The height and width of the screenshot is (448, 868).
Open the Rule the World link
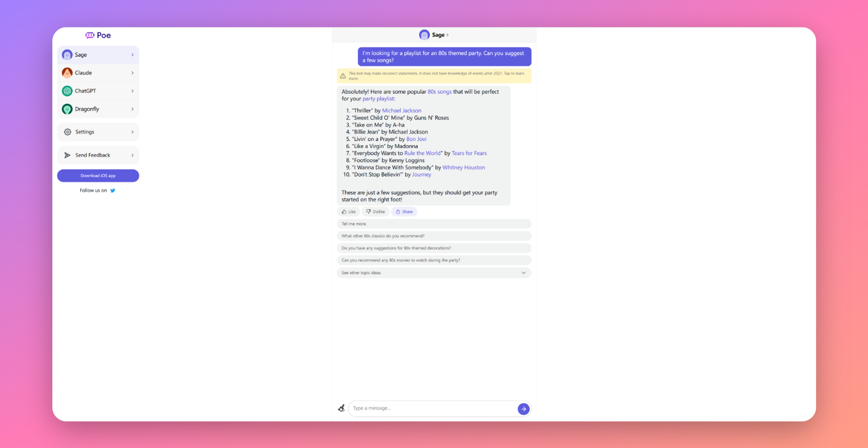click(422, 153)
